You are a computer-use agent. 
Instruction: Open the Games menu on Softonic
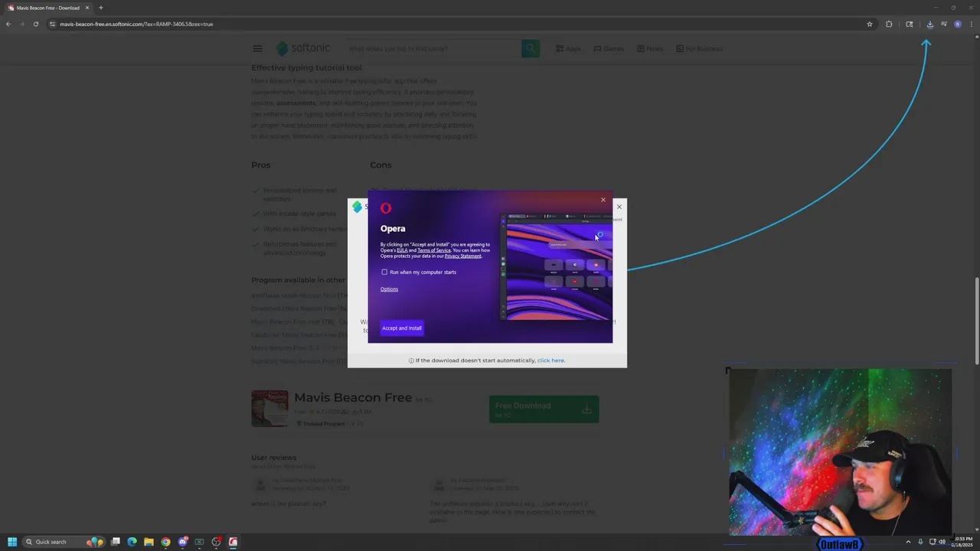(609, 48)
